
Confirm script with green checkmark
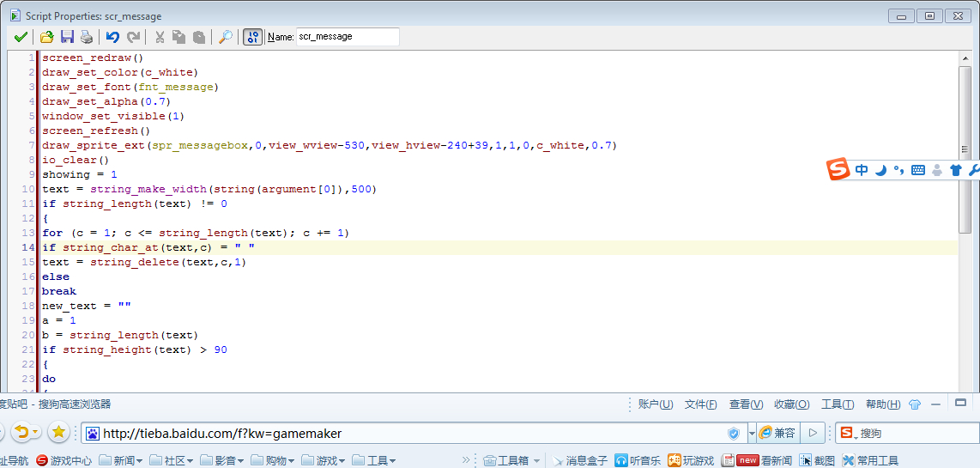[x=20, y=37]
